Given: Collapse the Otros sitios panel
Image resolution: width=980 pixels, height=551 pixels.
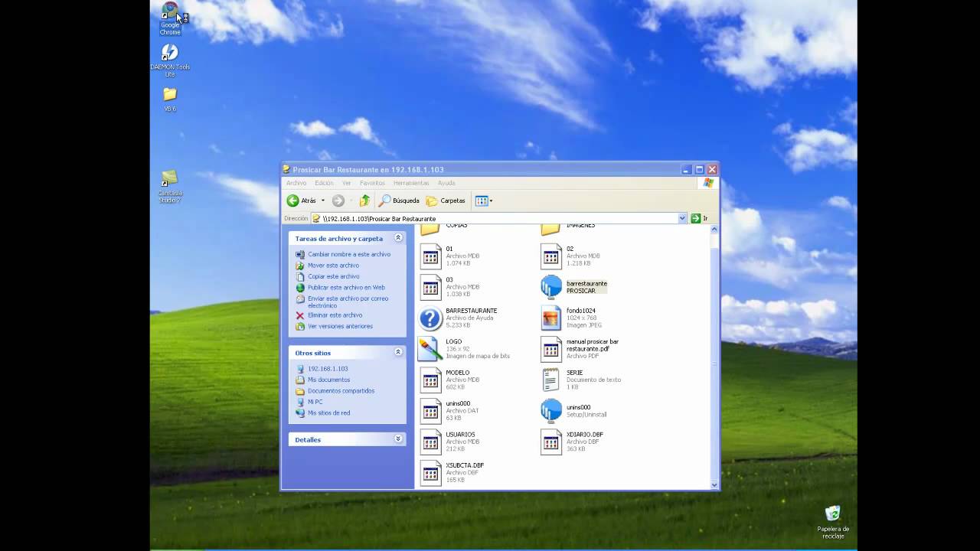Looking at the screenshot, I should [x=398, y=352].
